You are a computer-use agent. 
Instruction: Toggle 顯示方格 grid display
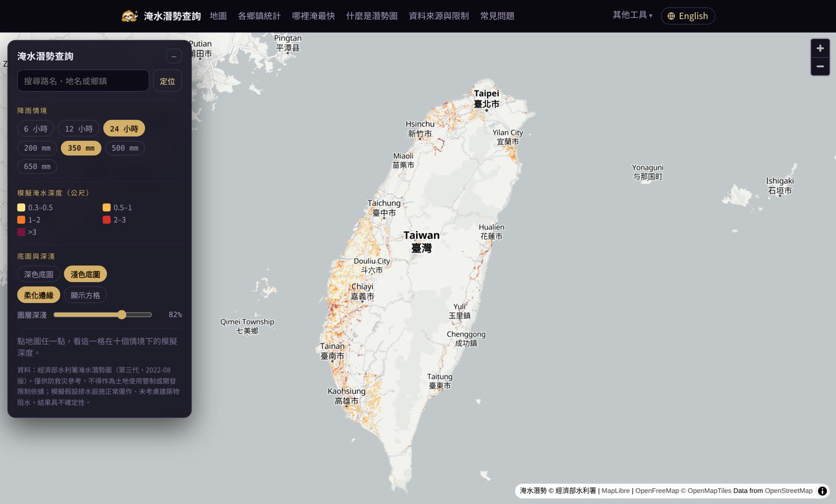coord(85,295)
